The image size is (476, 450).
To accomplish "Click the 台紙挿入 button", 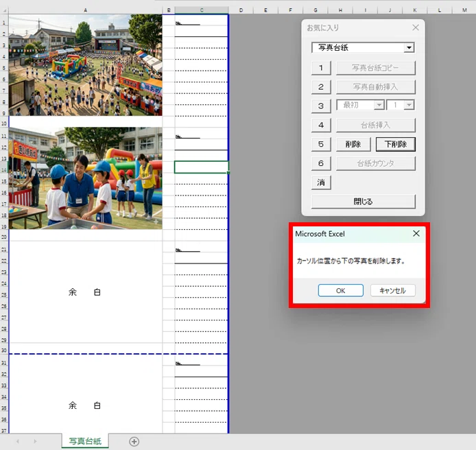I will pos(375,125).
